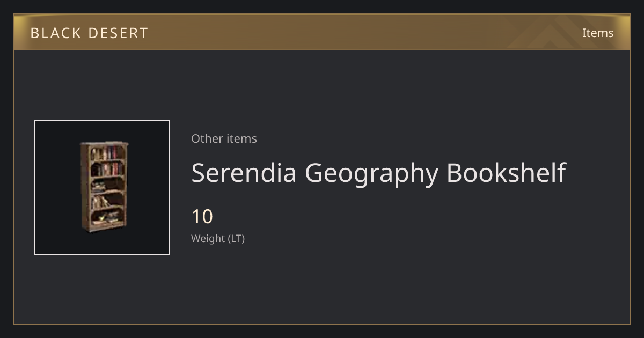The height and width of the screenshot is (338, 644).
Task: Click the word Bookshelf in the title
Action: [506, 173]
